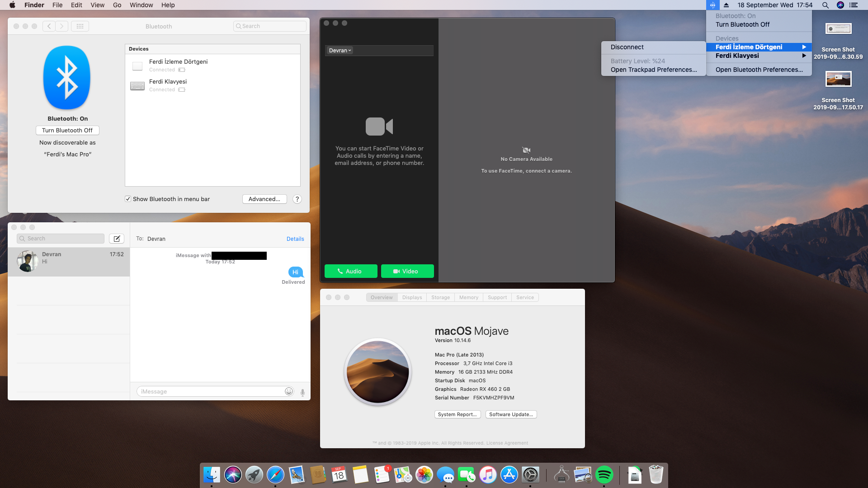Open the View menu
Image resolution: width=868 pixels, height=488 pixels.
98,5
